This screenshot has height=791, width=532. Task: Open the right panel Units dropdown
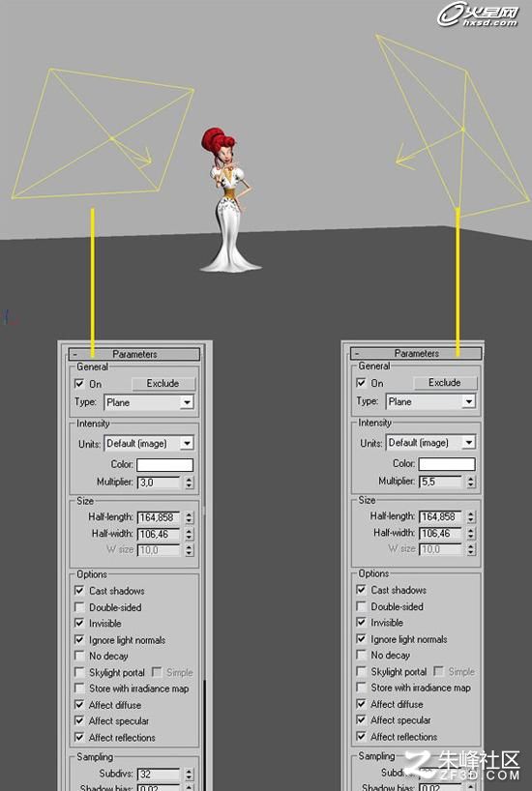click(430, 443)
